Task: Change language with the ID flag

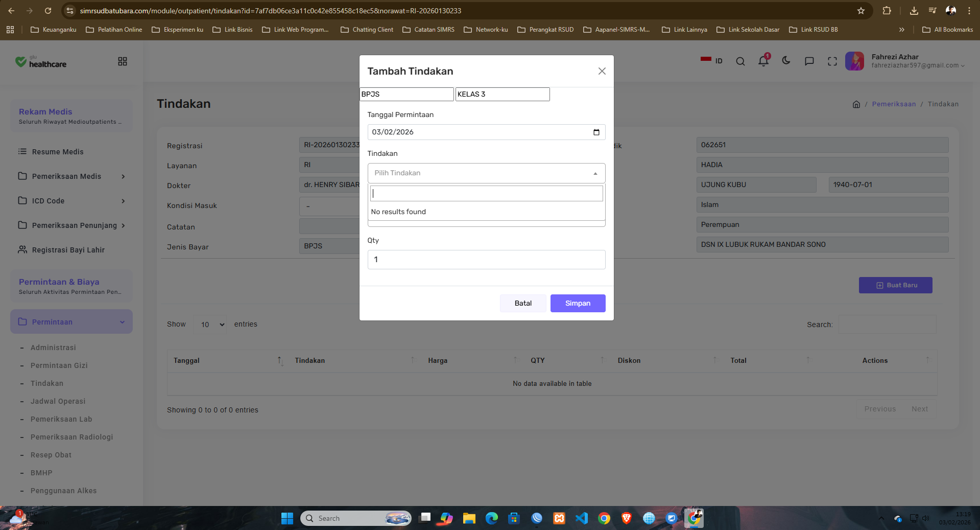Action: 711,61
